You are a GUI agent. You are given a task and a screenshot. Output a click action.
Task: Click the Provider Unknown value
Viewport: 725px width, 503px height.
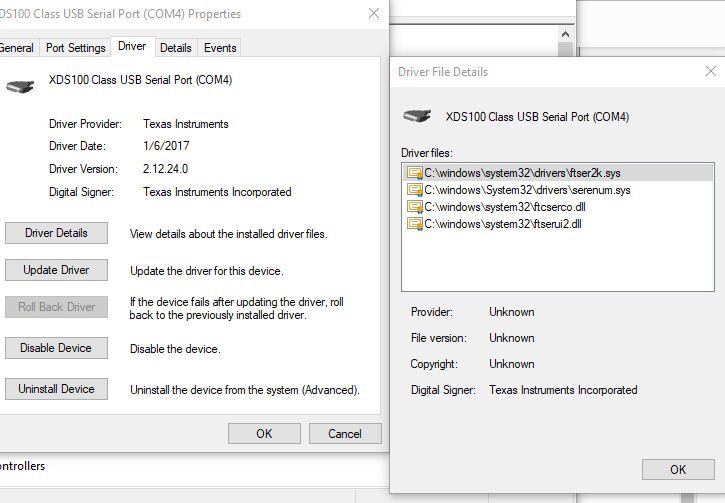click(x=512, y=312)
